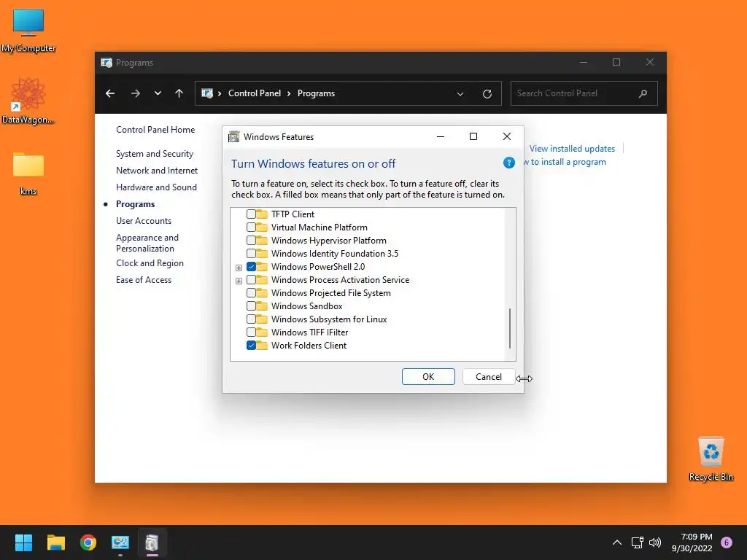747x560 pixels.
Task: Open the DataWagon desktop shortcut
Action: 28,101
